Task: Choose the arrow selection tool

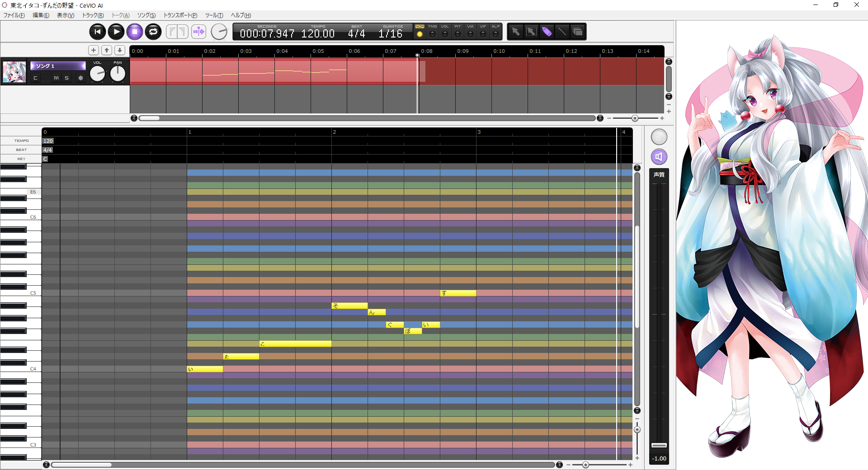Action: pyautogui.click(x=515, y=32)
